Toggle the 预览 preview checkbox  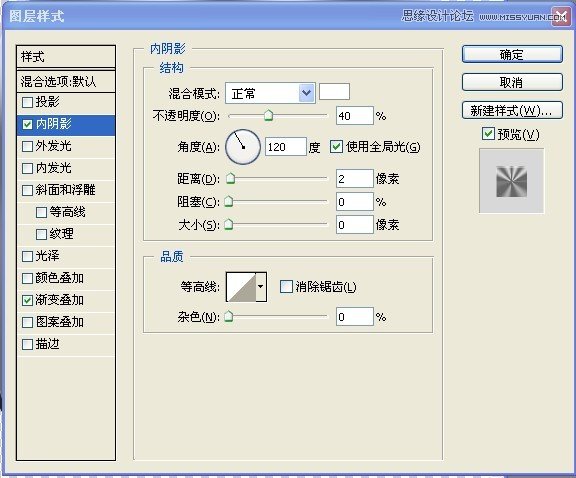tap(488, 134)
